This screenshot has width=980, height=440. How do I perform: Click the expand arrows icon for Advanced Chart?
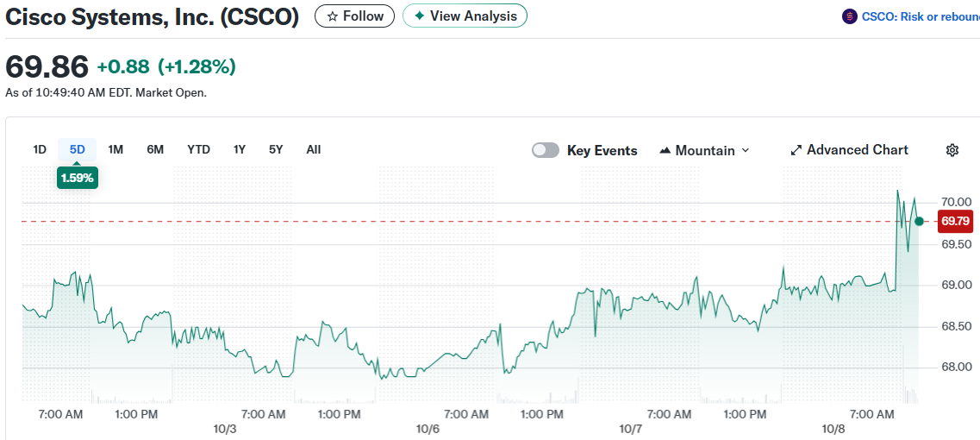[796, 150]
